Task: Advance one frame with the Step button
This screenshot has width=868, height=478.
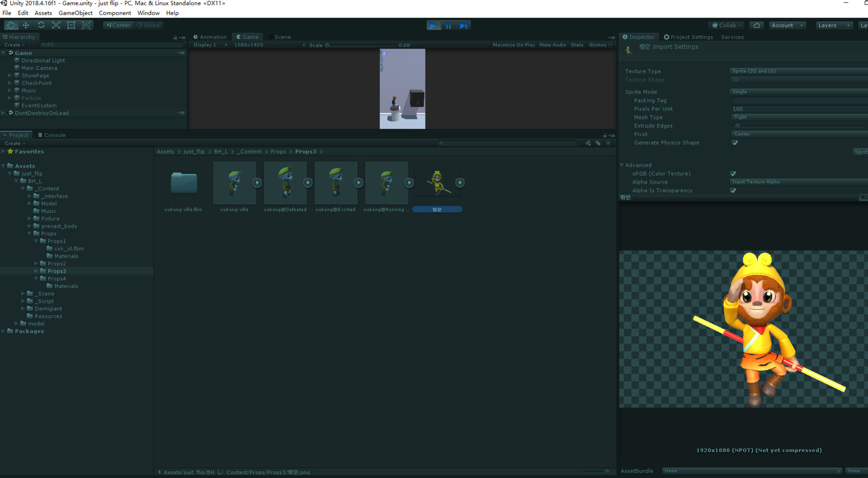Action: coord(463,26)
